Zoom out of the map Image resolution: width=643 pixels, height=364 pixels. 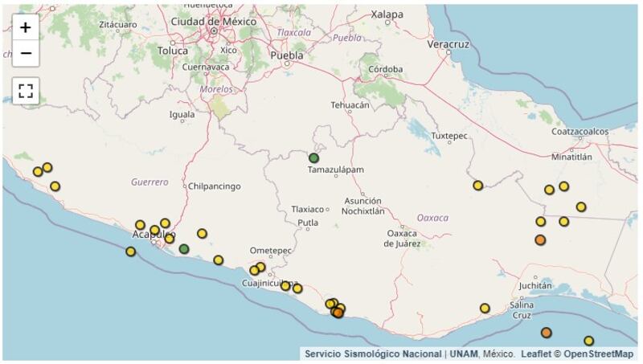(x=26, y=53)
